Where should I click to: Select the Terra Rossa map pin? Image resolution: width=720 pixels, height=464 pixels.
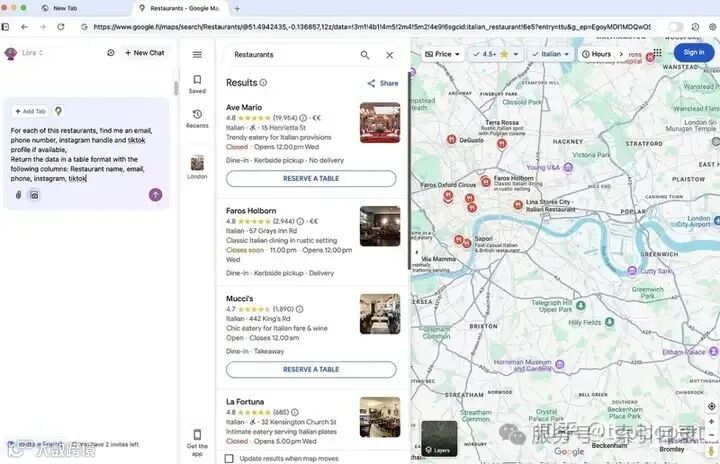(x=501, y=144)
